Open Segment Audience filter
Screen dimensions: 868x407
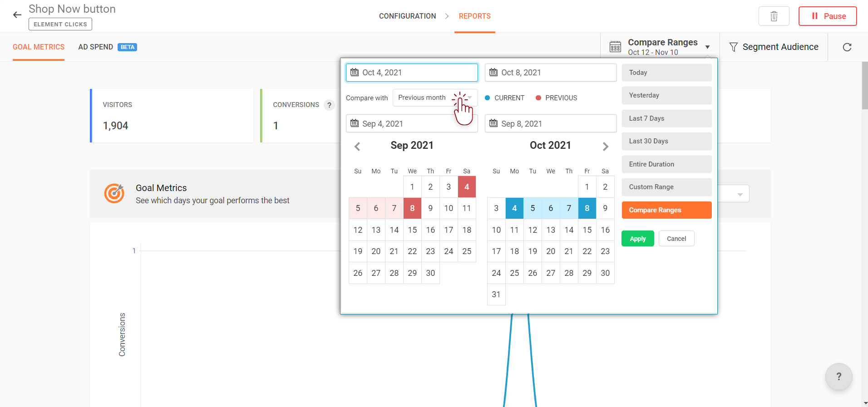click(x=774, y=47)
